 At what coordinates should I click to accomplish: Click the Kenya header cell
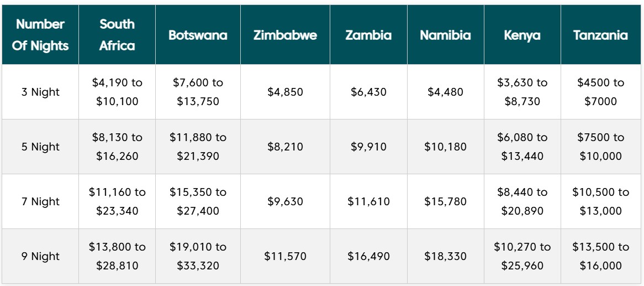pyautogui.click(x=522, y=35)
